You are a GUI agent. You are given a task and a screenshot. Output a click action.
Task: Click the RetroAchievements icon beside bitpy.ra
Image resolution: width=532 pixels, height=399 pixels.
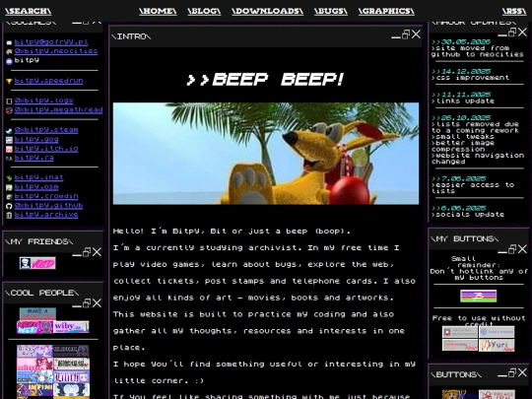click(9, 158)
